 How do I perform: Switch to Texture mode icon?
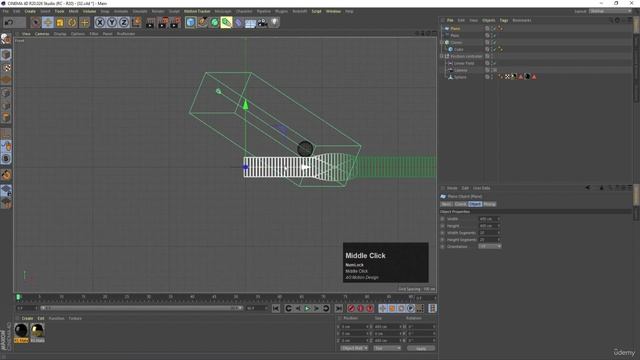pyautogui.click(x=6, y=67)
